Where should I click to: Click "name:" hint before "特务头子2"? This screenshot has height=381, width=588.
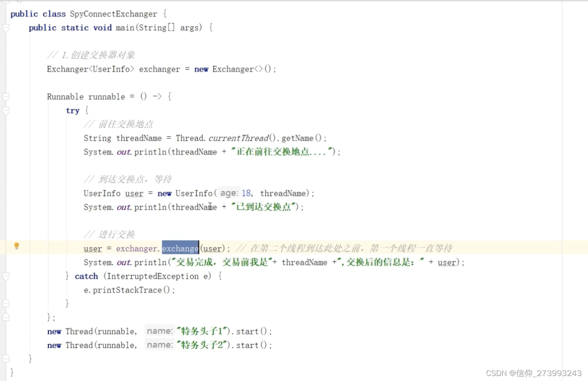click(x=159, y=345)
